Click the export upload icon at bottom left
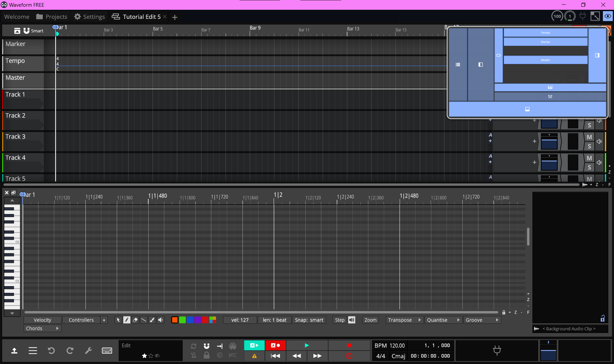This screenshot has height=364, width=614. coord(14,351)
